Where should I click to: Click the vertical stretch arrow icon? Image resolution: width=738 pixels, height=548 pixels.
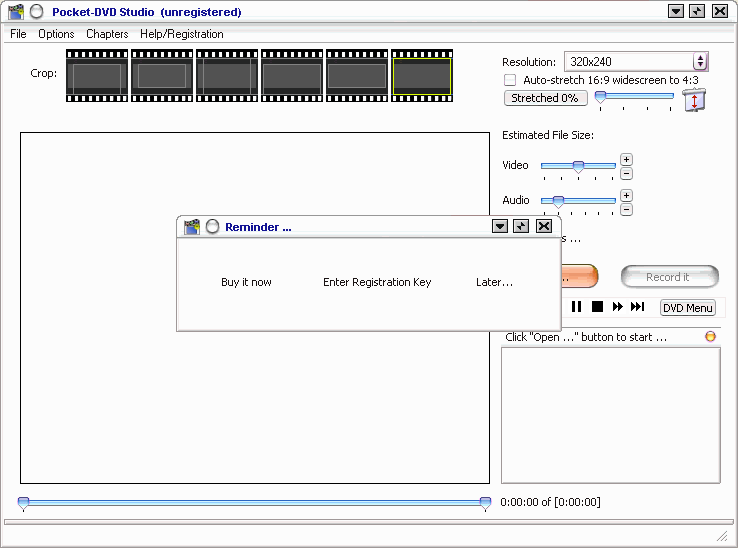(x=694, y=100)
